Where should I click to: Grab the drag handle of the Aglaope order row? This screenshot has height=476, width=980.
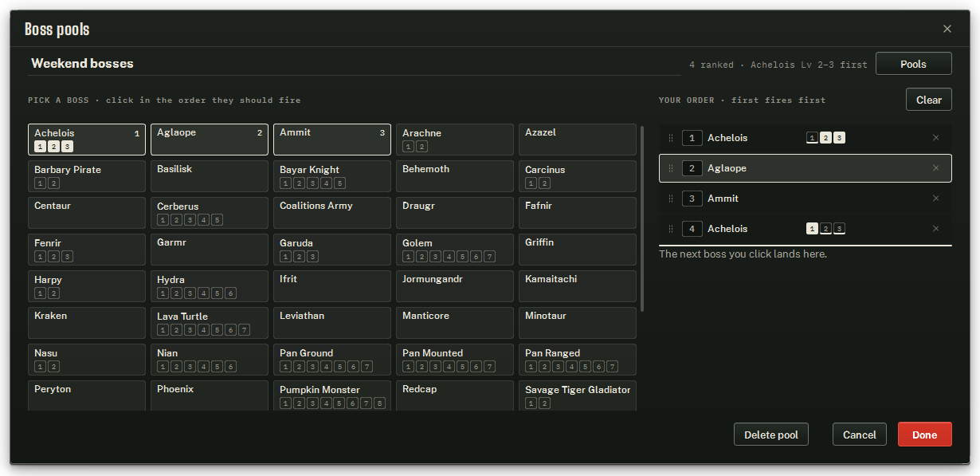(670, 168)
